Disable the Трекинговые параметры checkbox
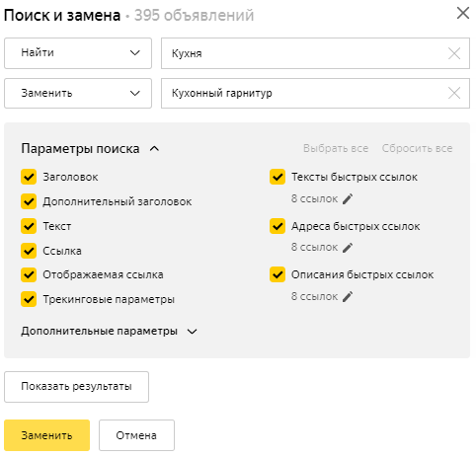The height and width of the screenshot is (458, 476). pyautogui.click(x=29, y=299)
